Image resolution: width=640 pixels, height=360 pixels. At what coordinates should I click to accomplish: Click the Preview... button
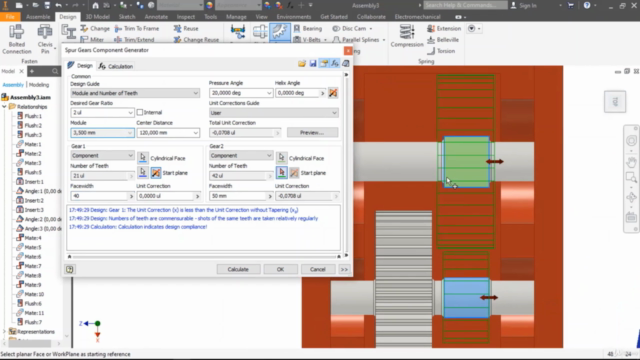click(312, 133)
